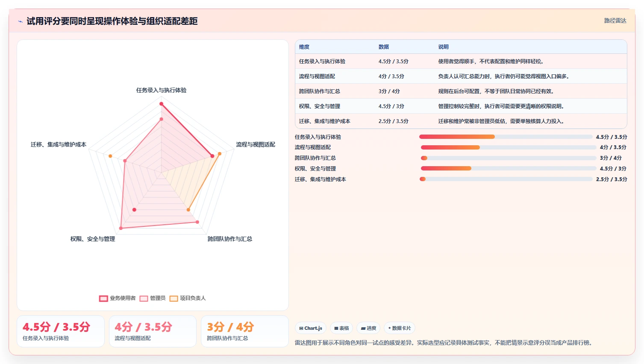Screen dimensions: 644x364
Task: Click the 权限、安全与管理 progress bar
Action: 508,168
